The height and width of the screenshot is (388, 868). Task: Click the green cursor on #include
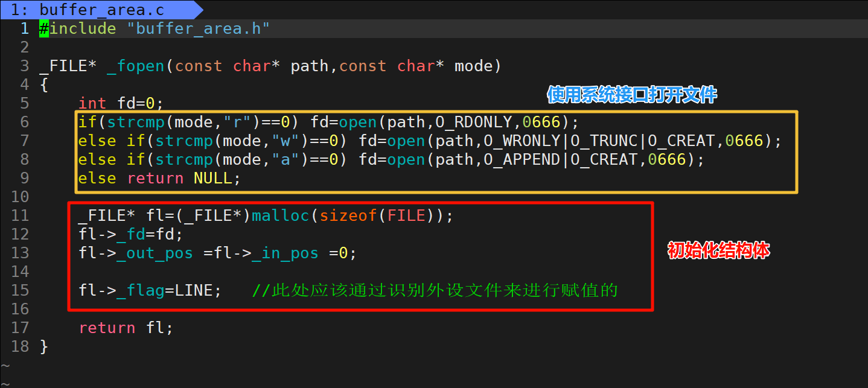pyautogui.click(x=44, y=28)
